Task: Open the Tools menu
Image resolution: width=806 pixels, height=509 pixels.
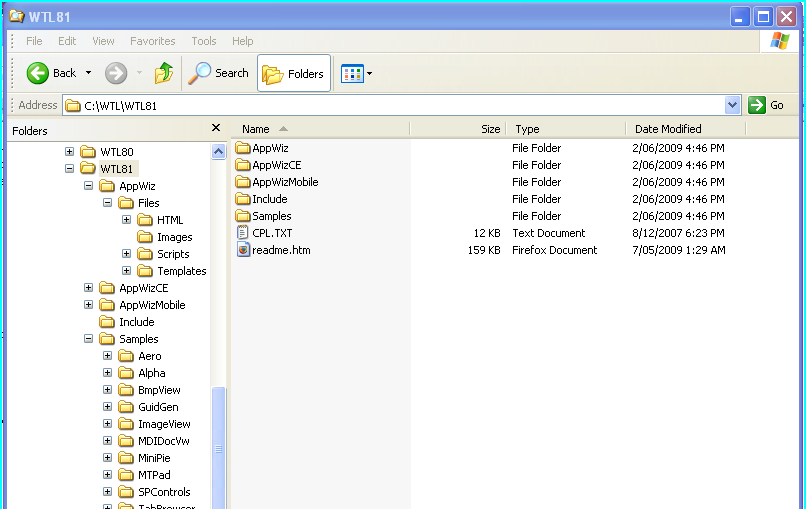Action: 204,41
